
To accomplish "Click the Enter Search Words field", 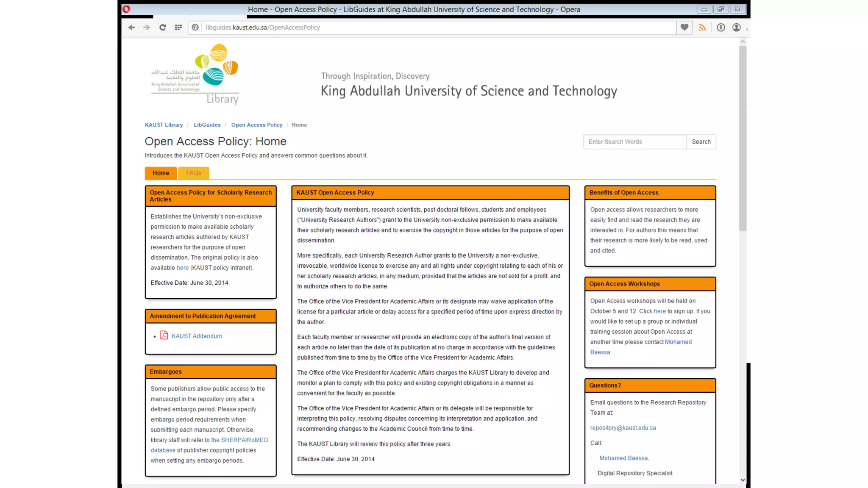I will coord(634,142).
